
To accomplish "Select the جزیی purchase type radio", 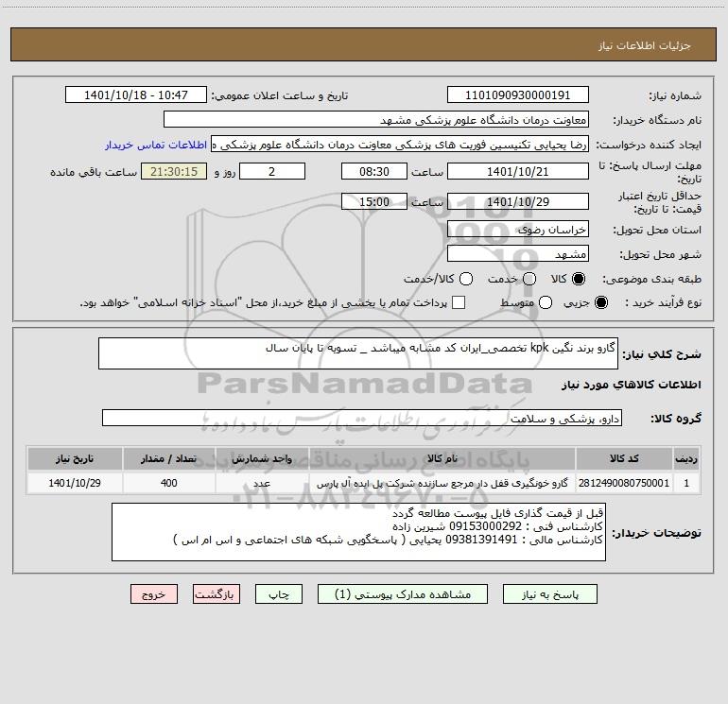I will pos(600,302).
